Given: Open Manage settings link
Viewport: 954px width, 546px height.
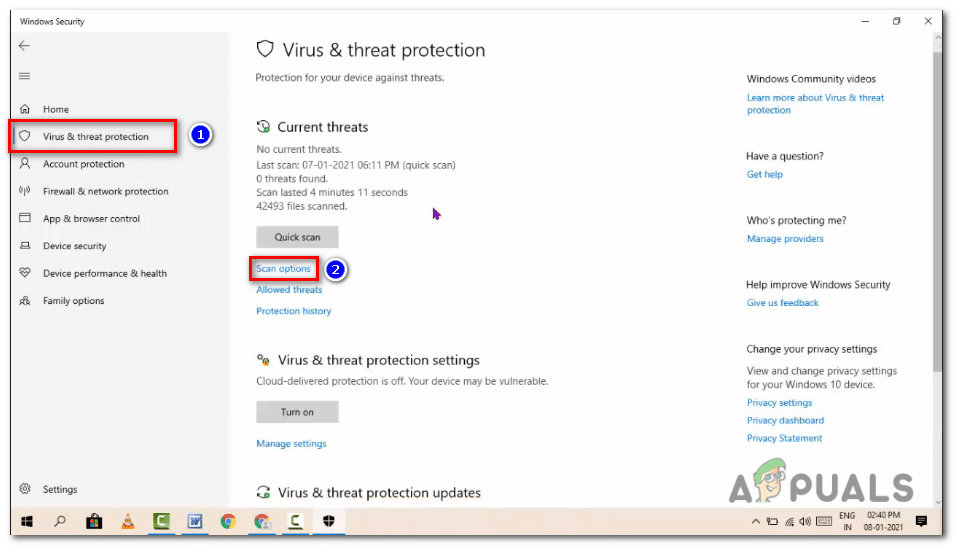Looking at the screenshot, I should click(291, 444).
